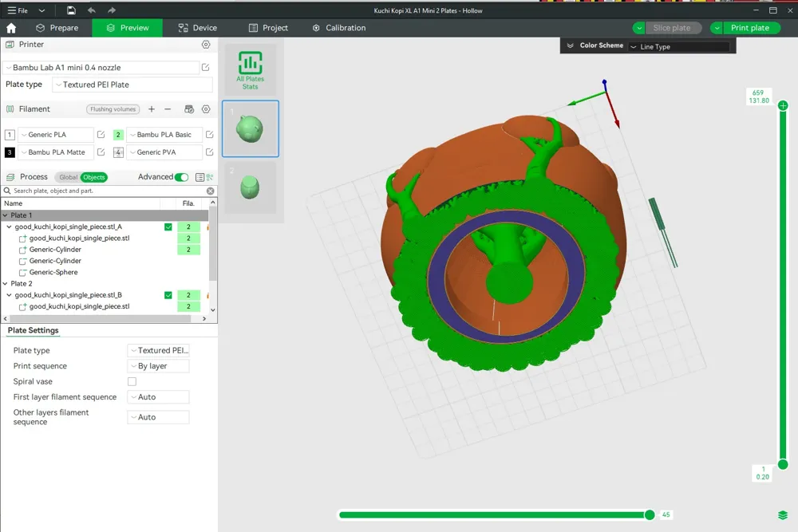This screenshot has width=798, height=532.
Task: Collapse the Color Scheme panel chevrons
Action: [x=570, y=45]
